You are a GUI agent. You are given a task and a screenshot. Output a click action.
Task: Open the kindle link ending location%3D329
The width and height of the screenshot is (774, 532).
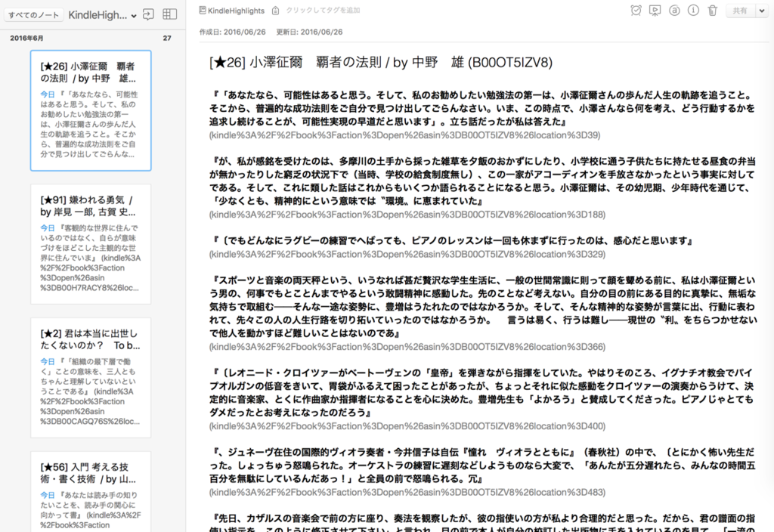(407, 254)
